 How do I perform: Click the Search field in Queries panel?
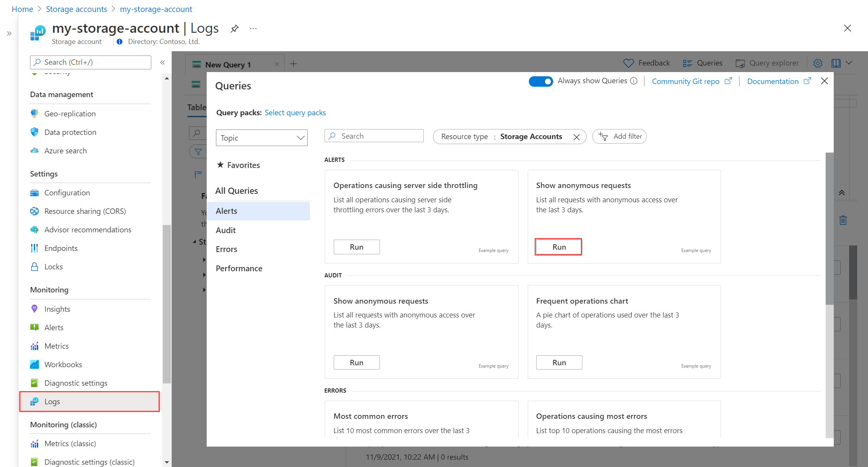coord(373,136)
